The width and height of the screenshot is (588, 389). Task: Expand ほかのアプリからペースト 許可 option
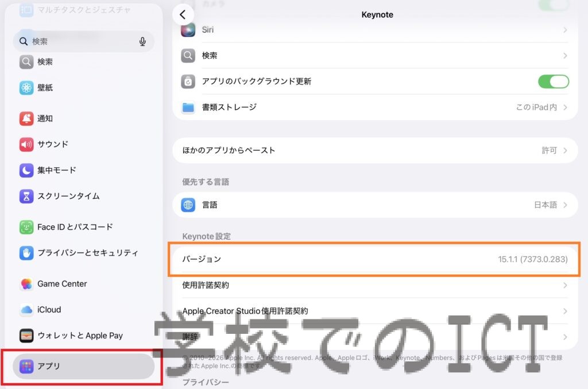(555, 151)
